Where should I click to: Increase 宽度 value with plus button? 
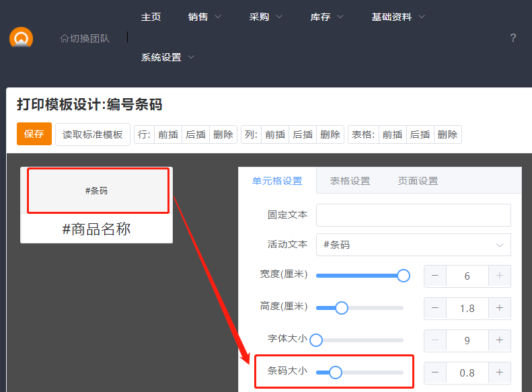[x=499, y=276]
